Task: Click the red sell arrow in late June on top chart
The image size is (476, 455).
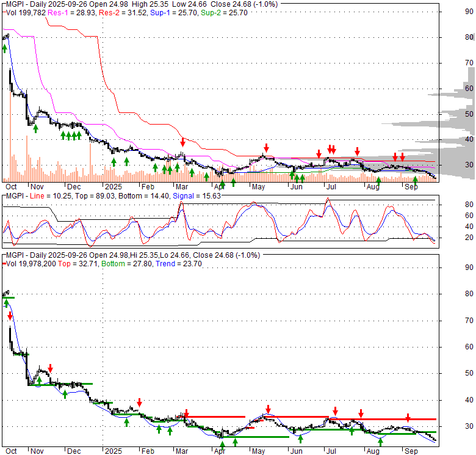Action: (319, 154)
